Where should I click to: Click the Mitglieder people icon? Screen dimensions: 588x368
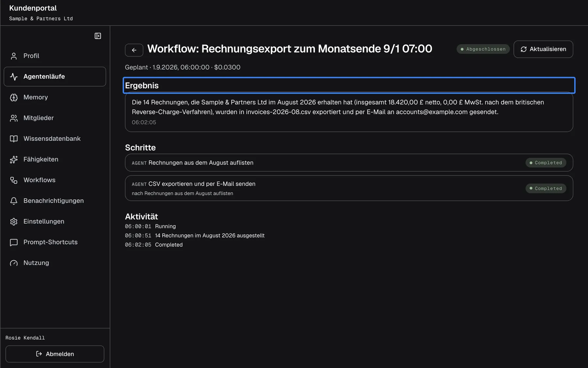coord(14,118)
